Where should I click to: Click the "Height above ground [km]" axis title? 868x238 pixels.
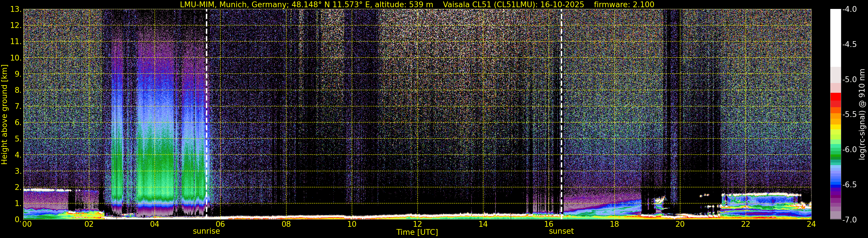click(4, 115)
